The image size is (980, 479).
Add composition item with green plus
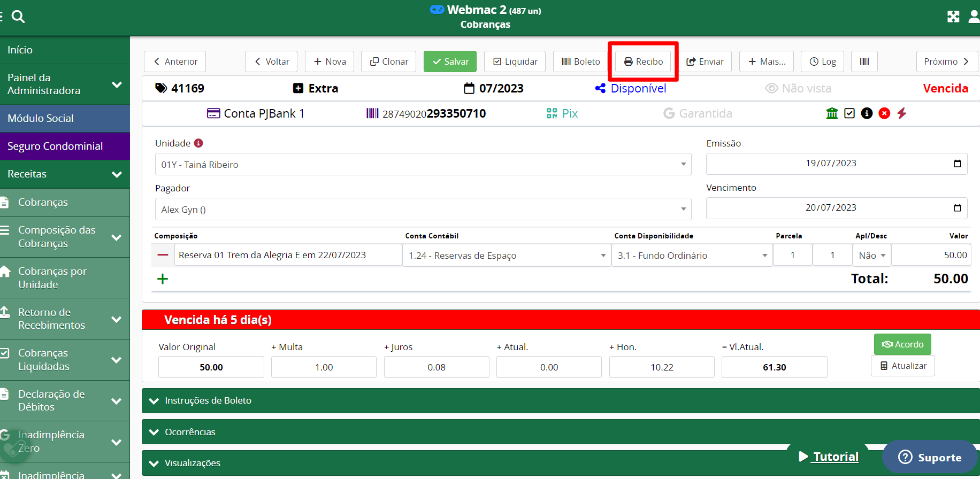coord(163,279)
